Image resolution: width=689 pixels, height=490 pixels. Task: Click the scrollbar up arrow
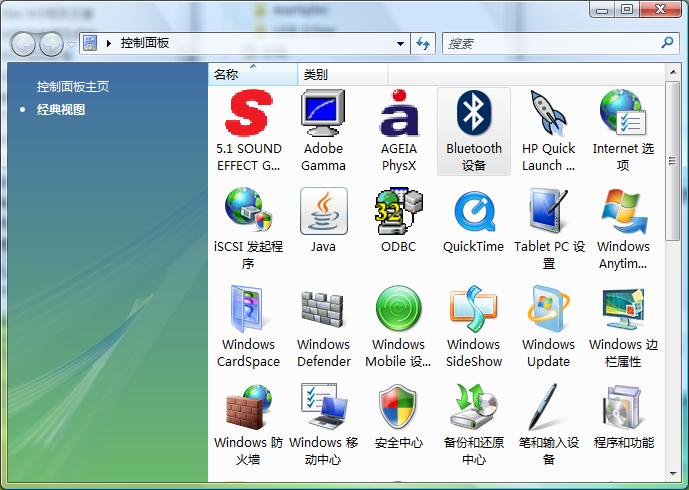(x=673, y=72)
